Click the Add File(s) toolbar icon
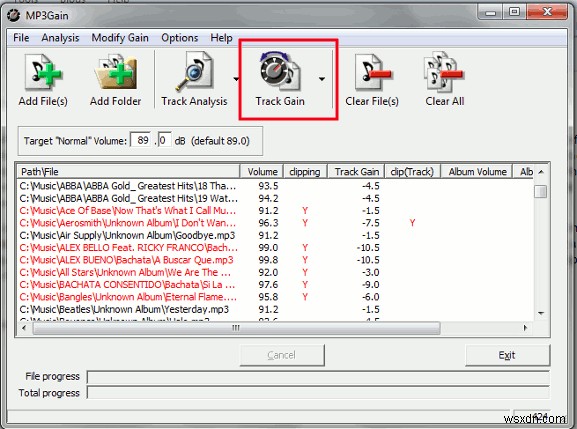The width and height of the screenshot is (577, 429). tap(43, 72)
